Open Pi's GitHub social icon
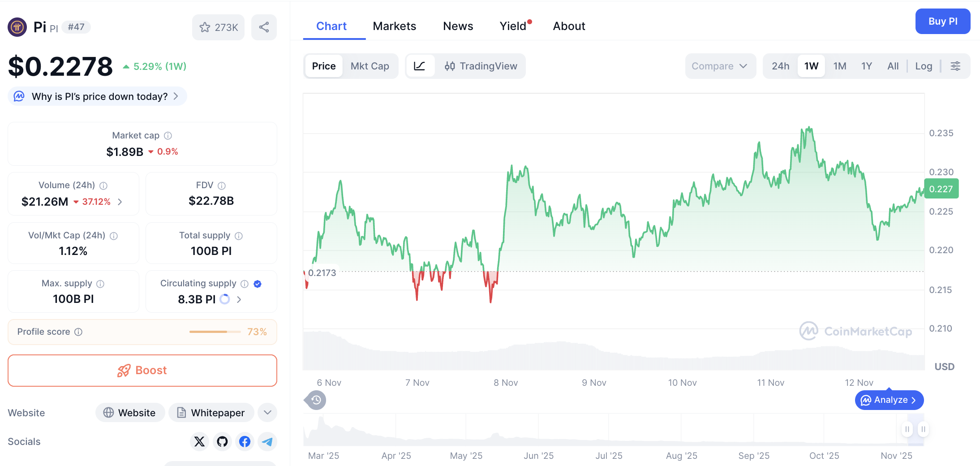980x466 pixels. click(x=222, y=441)
